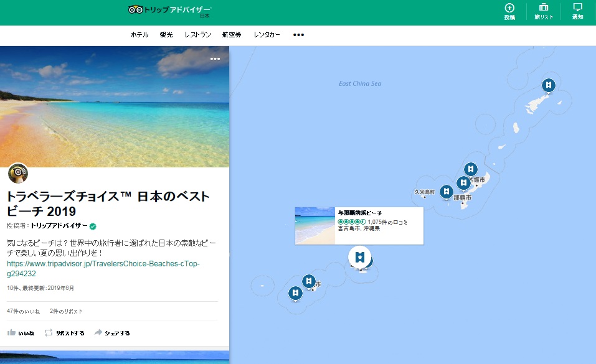Click the リポストする repost button
Screen dimensions: 596x364
[x=64, y=333]
